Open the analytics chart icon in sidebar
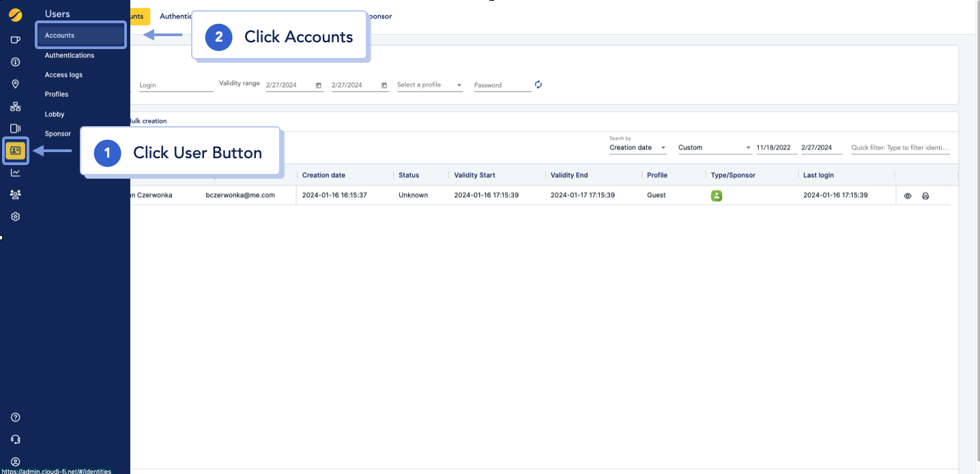 coord(15,172)
